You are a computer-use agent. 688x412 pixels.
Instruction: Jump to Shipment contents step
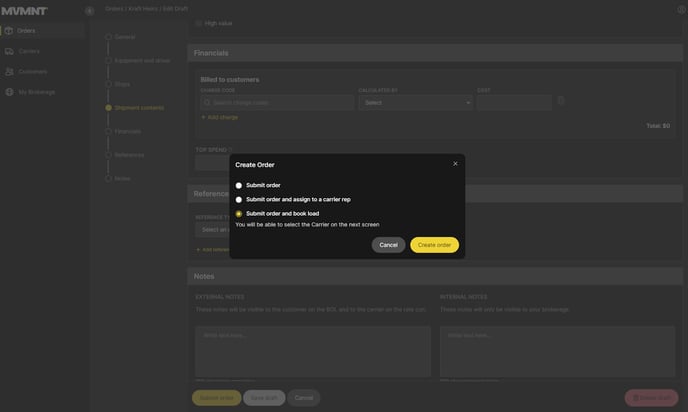[x=139, y=107]
